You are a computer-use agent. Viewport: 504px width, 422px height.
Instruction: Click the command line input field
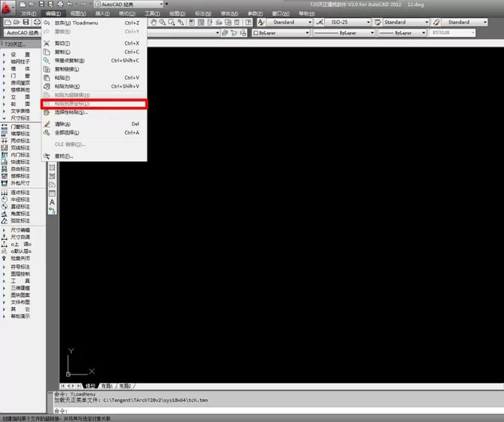coord(278,411)
